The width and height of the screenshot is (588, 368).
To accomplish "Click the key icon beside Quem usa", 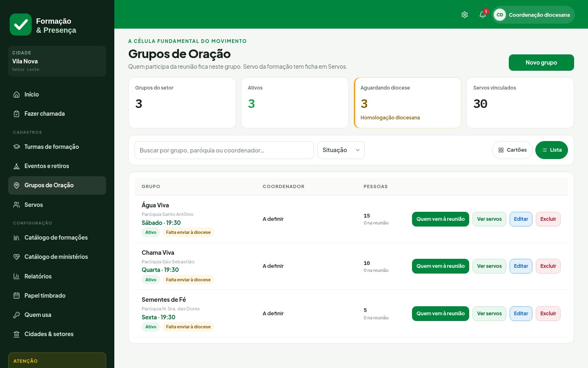I will 17,315.
